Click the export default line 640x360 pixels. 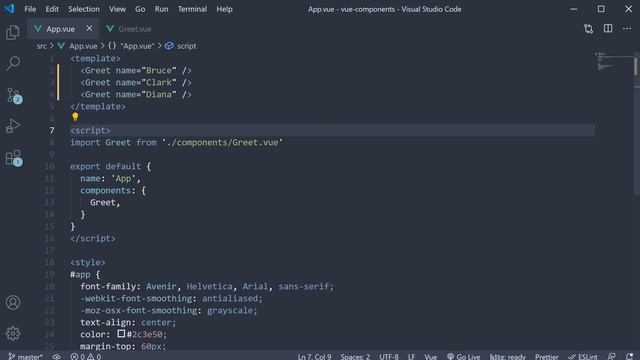(x=111, y=167)
